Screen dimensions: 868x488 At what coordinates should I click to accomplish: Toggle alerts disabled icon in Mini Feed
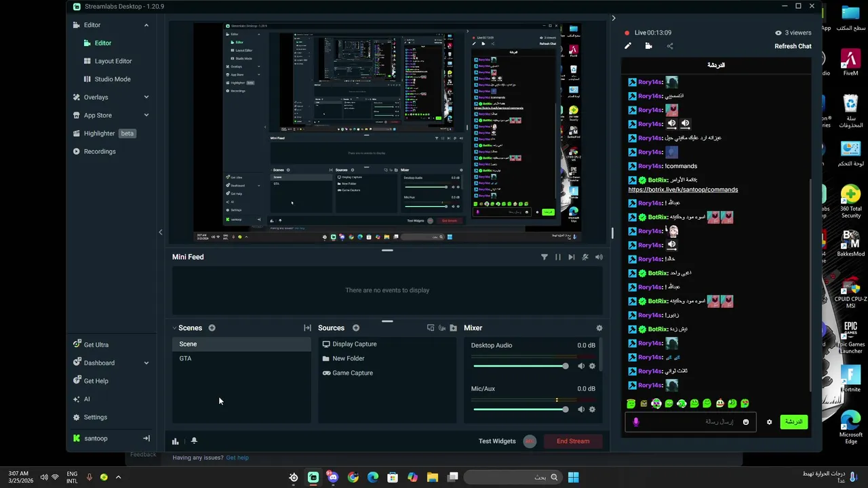click(x=585, y=257)
